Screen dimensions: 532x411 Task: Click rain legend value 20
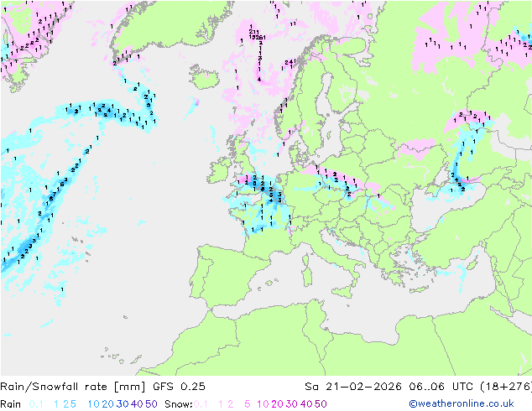pos(108,404)
